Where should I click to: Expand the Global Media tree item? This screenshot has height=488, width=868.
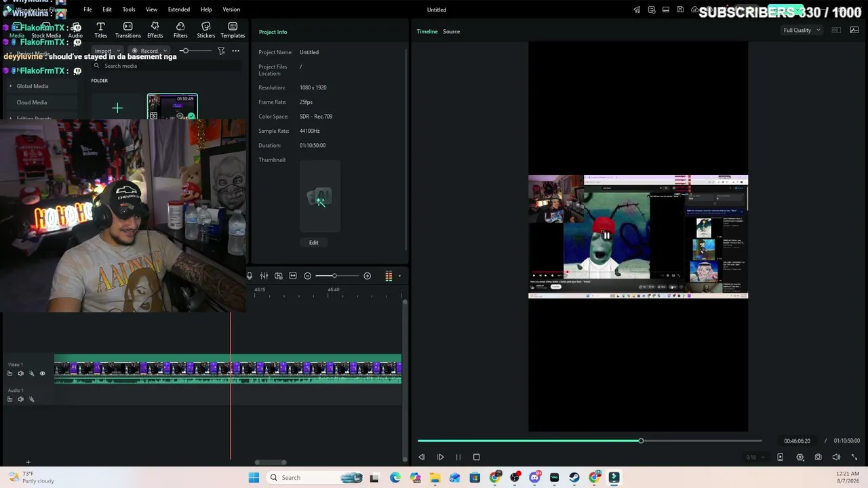pos(11,86)
